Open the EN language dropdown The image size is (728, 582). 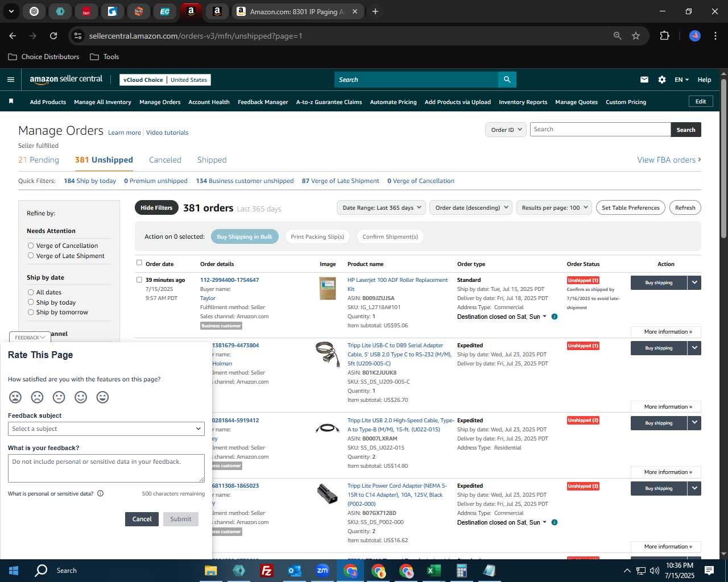pyautogui.click(x=681, y=80)
